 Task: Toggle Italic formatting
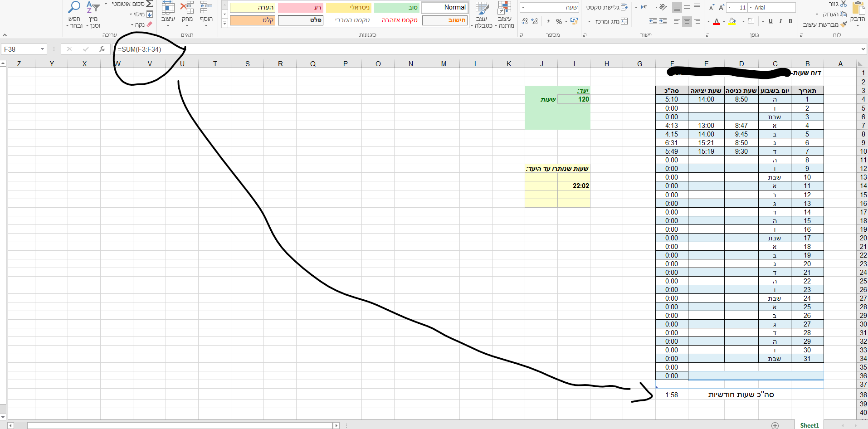tap(780, 21)
